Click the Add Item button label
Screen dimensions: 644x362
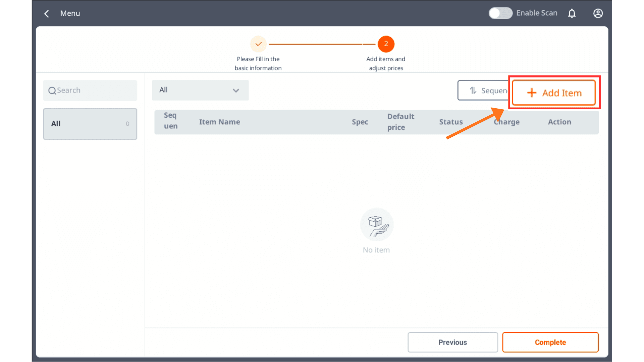click(x=562, y=93)
